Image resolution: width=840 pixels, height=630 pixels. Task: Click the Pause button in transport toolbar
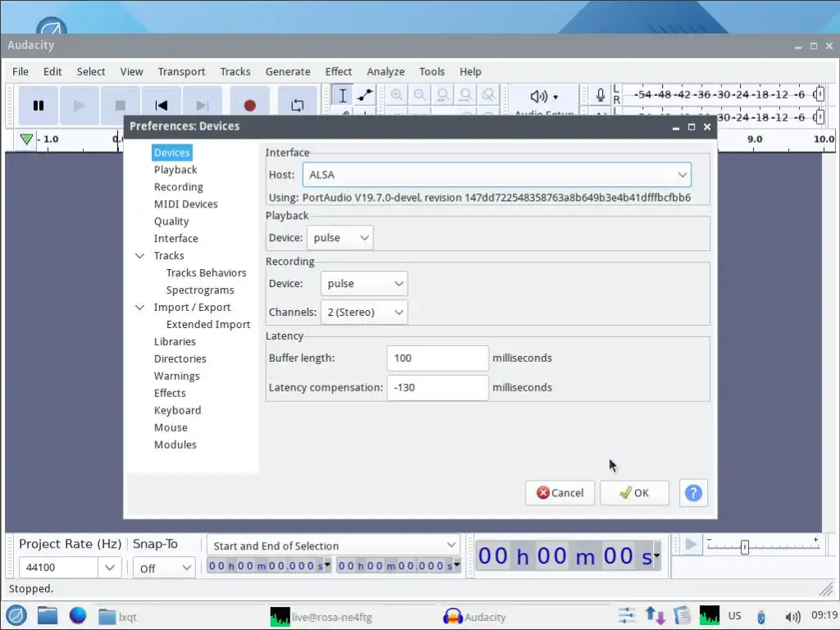(x=38, y=105)
